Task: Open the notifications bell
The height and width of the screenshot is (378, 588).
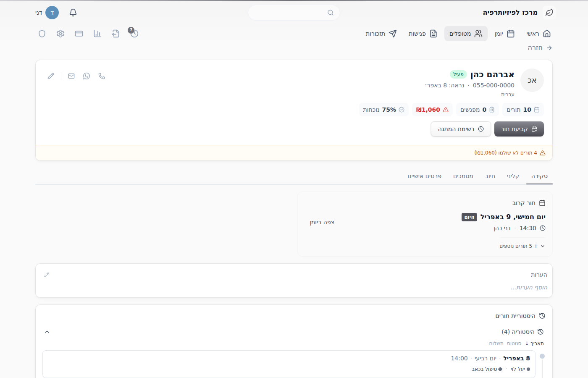Action: pos(73,13)
